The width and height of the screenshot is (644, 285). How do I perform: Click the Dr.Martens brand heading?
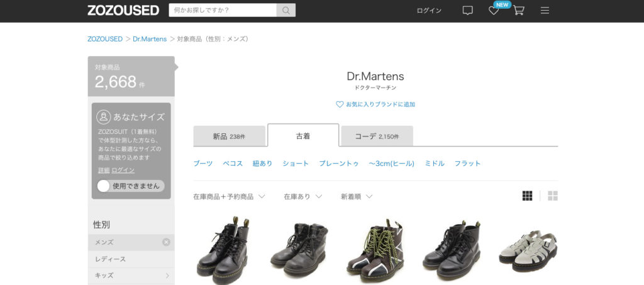375,76
